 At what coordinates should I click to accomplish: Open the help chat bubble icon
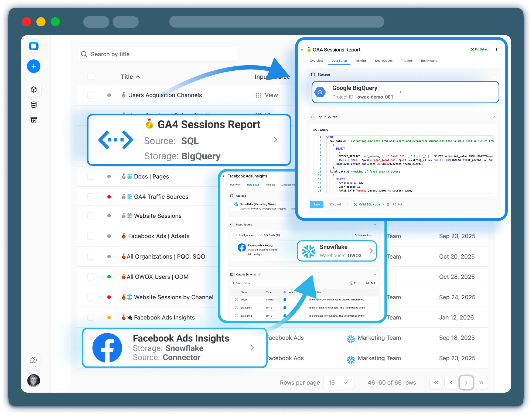pyautogui.click(x=34, y=360)
